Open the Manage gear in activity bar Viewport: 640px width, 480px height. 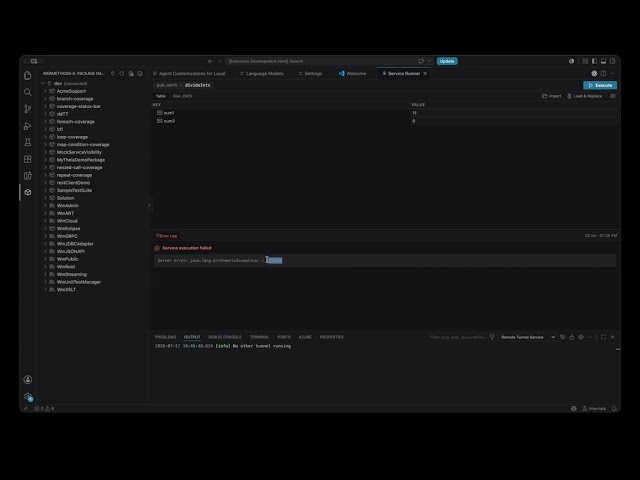tap(28, 396)
